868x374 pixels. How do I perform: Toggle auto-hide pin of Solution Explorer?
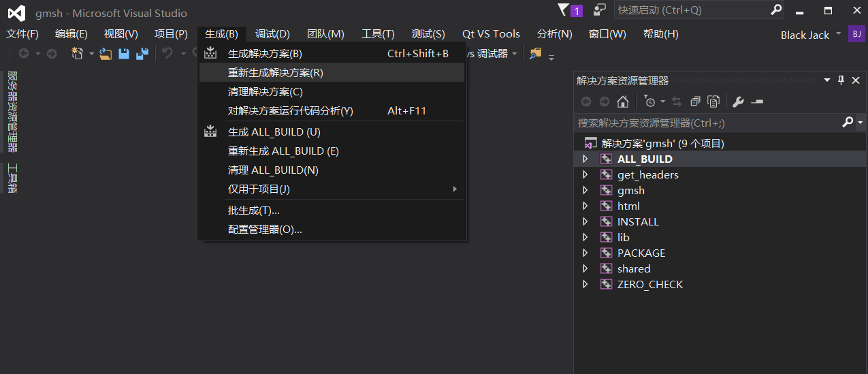[841, 80]
